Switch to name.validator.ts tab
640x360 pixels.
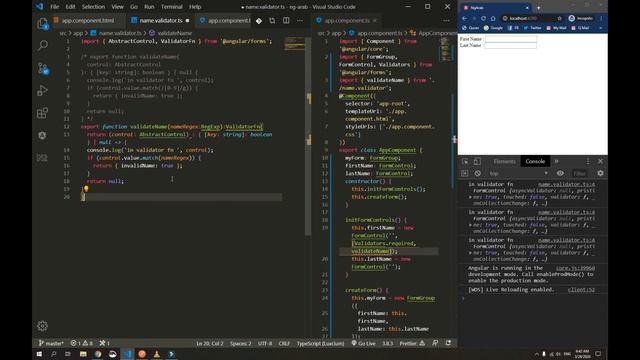tap(160, 20)
